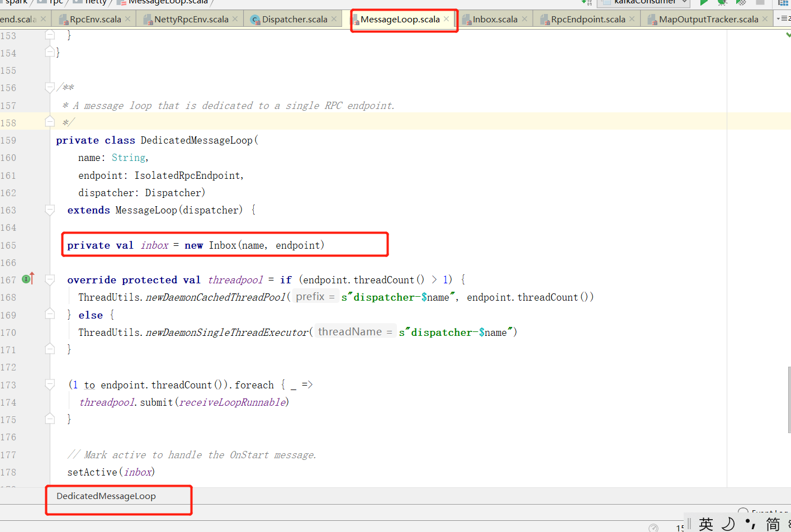Image resolution: width=791 pixels, height=532 pixels.
Task: Close the Inbox.scala tab
Action: [x=524, y=19]
